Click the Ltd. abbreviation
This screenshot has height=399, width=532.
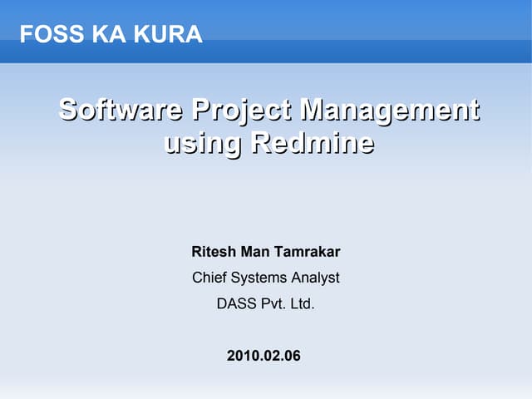pyautogui.click(x=303, y=304)
